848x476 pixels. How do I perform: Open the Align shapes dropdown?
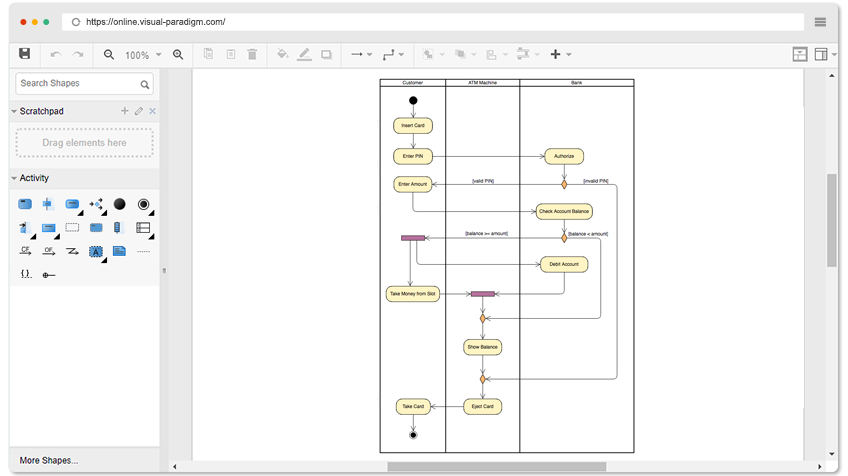(497, 55)
